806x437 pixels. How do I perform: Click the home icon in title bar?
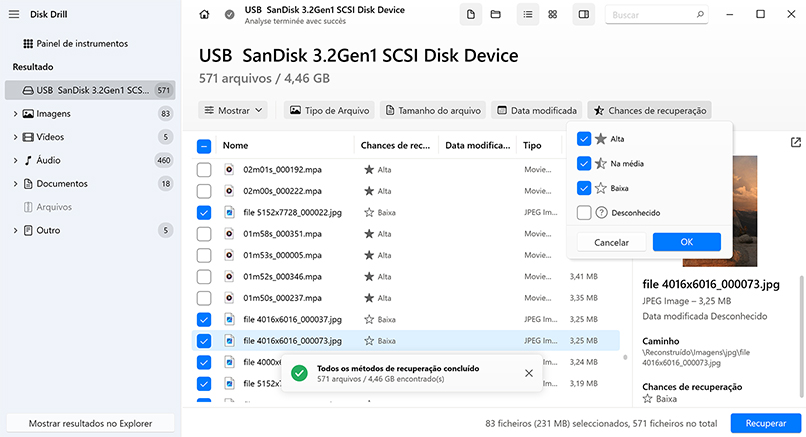point(205,15)
